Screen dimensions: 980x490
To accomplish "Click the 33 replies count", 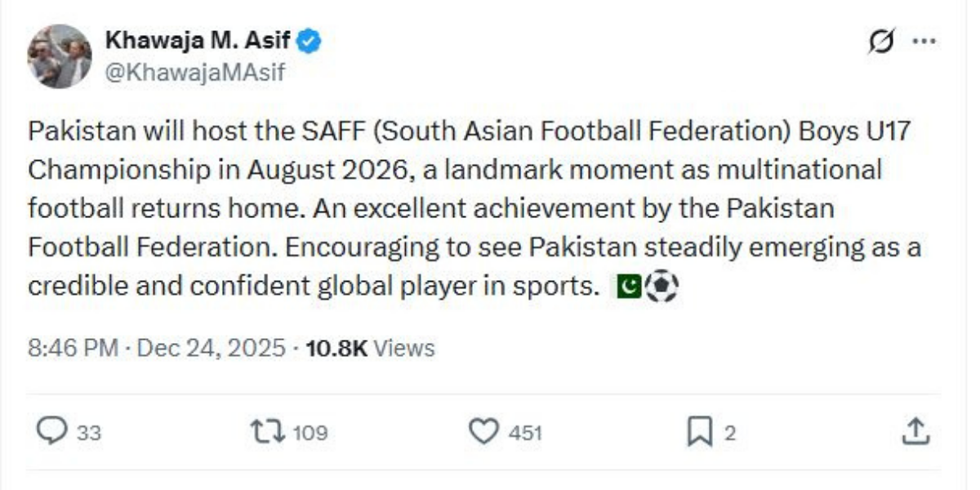I will point(89,433).
